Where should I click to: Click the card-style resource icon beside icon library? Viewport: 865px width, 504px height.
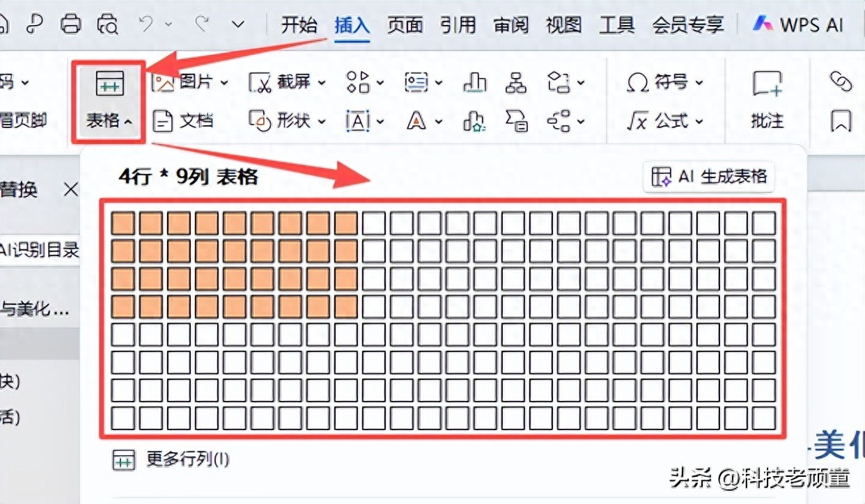click(416, 83)
